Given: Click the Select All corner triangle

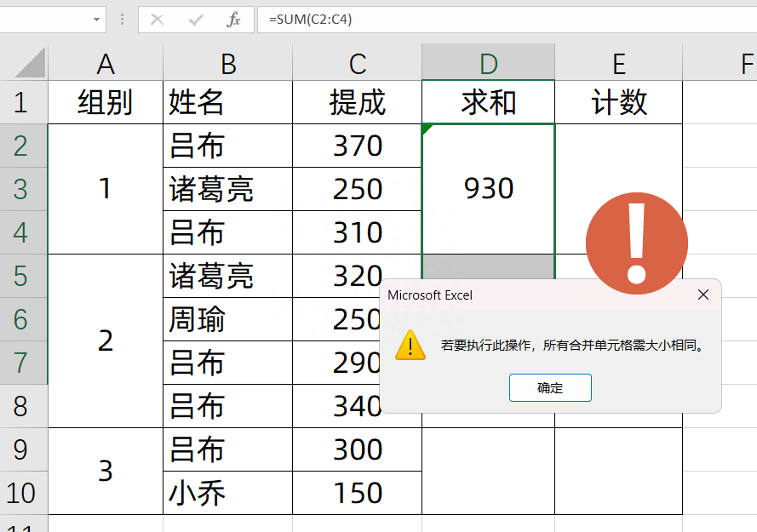Looking at the screenshot, I should click(30, 62).
